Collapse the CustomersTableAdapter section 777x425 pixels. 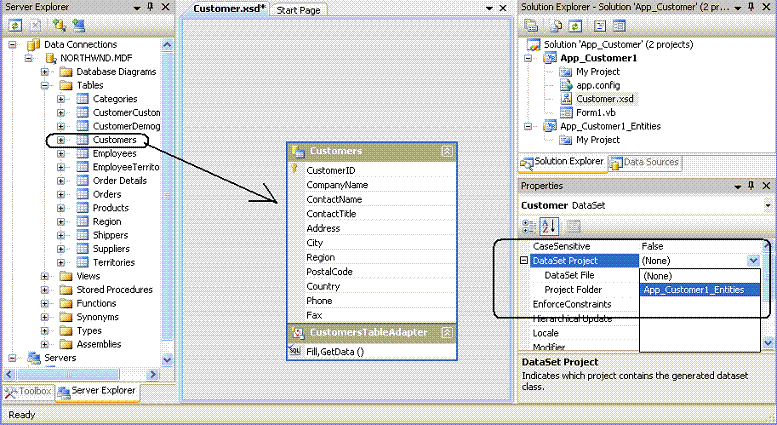(x=446, y=332)
